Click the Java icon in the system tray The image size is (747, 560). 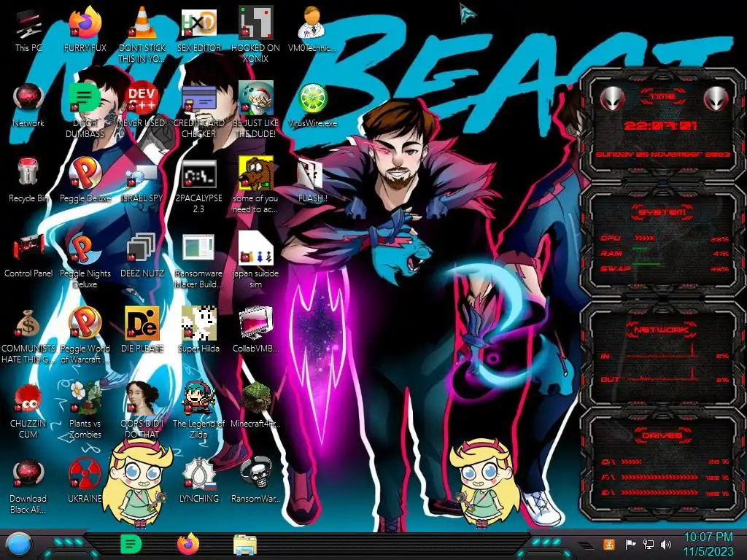coord(608,544)
